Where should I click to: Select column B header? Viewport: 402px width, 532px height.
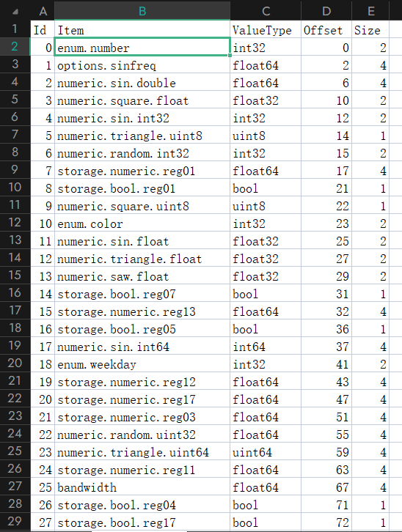click(142, 10)
